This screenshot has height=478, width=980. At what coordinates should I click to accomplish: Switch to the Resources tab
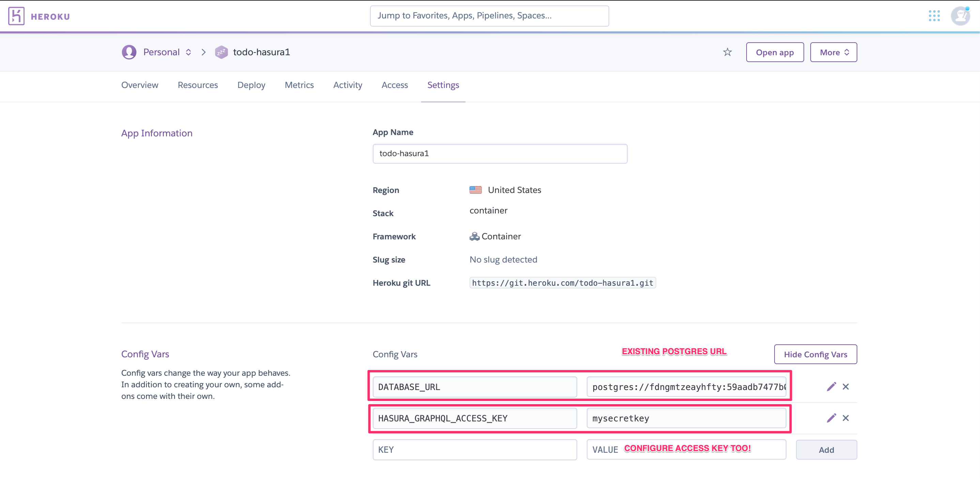(197, 85)
